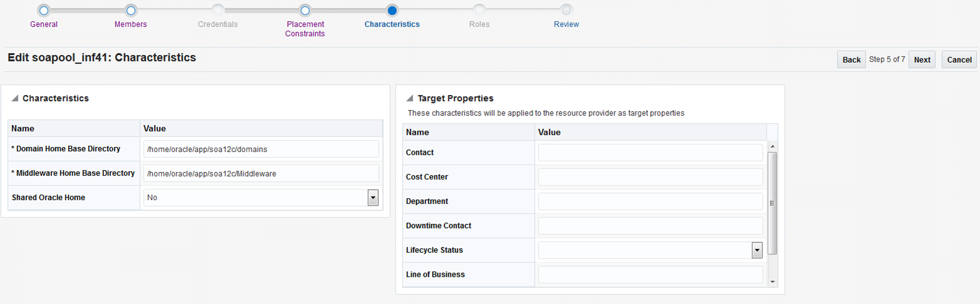Click the Domain Home Base Directory field
Viewport: 980px width, 304px height.
point(261,149)
